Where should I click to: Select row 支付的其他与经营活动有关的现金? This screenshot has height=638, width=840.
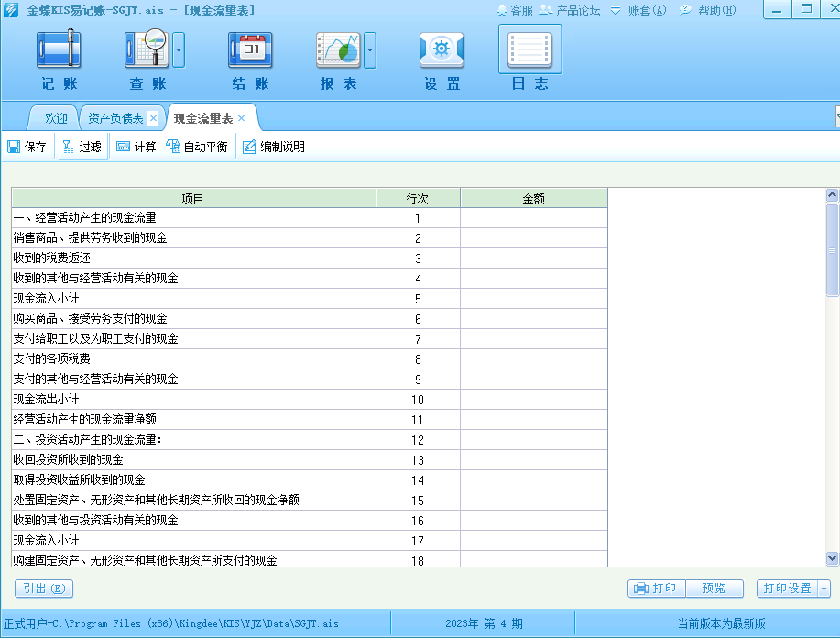[x=310, y=379]
